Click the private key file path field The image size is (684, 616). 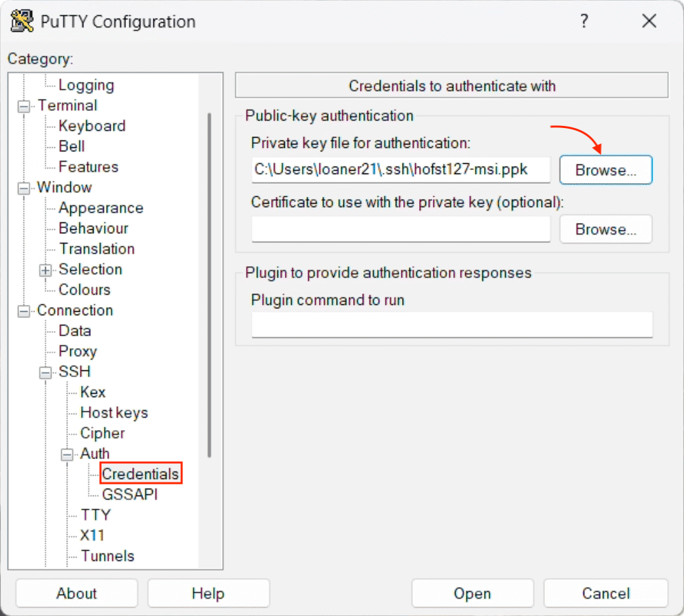(x=400, y=170)
